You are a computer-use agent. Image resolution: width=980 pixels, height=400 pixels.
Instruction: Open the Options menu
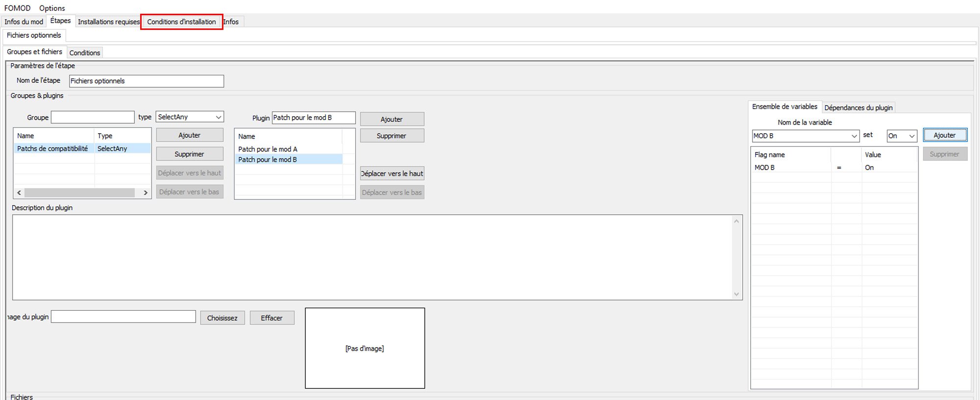coord(52,8)
